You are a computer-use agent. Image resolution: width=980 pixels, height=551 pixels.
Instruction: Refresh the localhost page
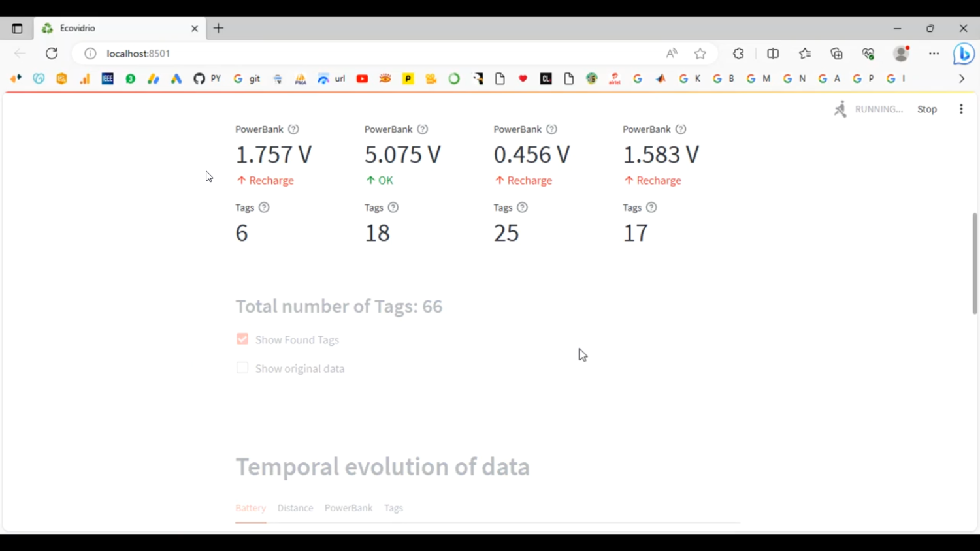[52, 54]
